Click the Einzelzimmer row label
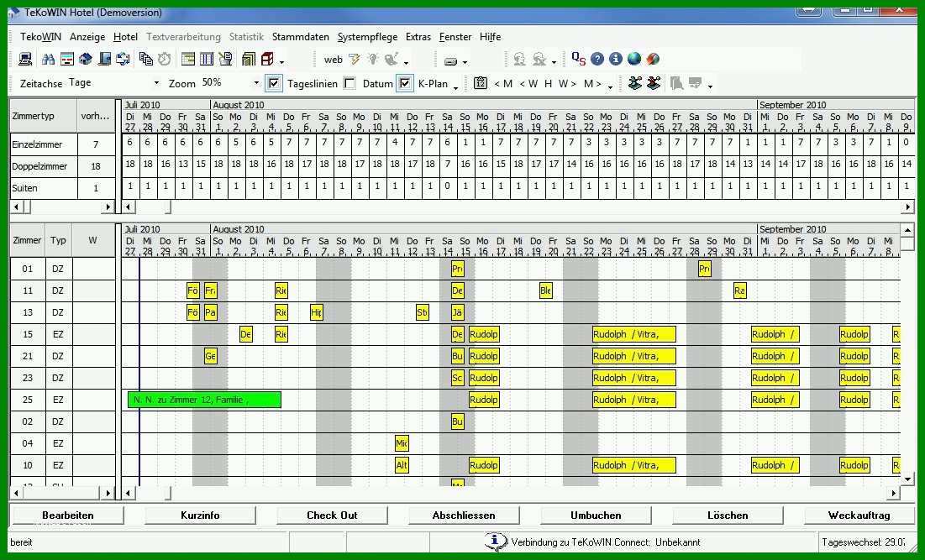 pos(37,144)
